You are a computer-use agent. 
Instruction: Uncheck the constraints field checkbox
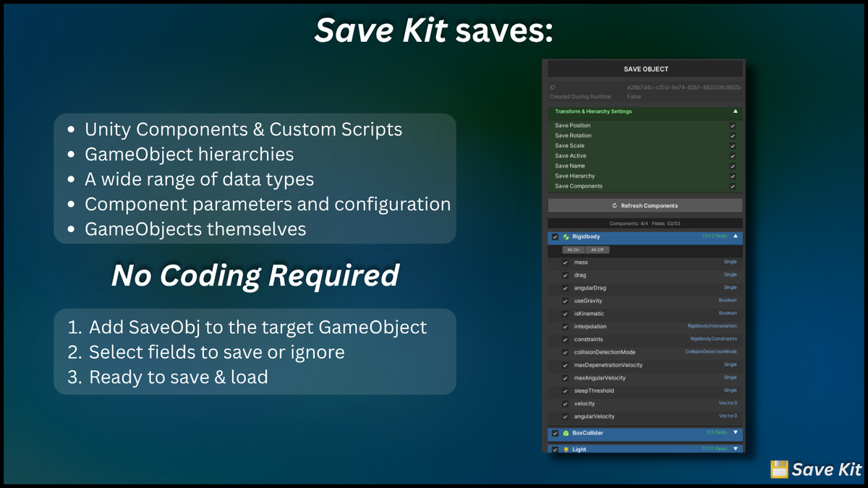pos(565,339)
